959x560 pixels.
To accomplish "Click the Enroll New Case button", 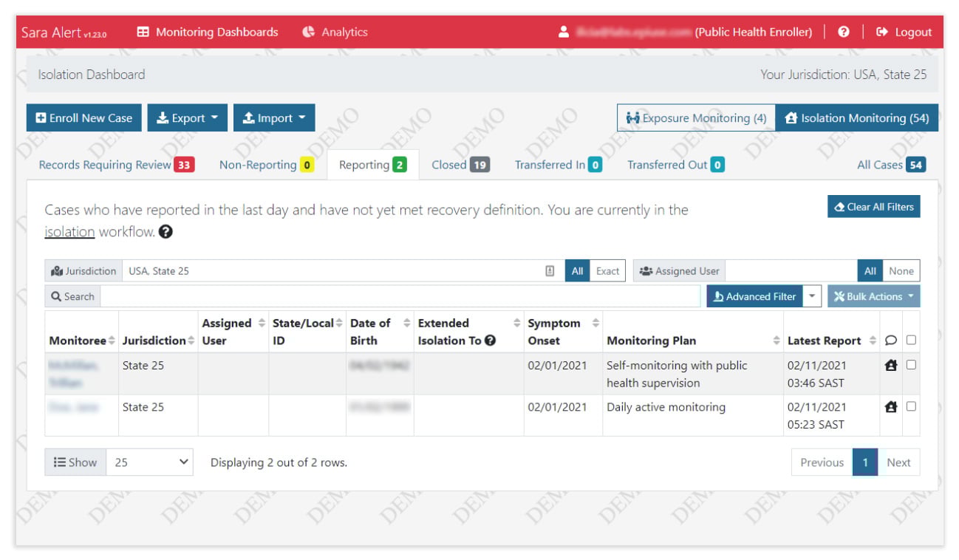I will pyautogui.click(x=84, y=118).
